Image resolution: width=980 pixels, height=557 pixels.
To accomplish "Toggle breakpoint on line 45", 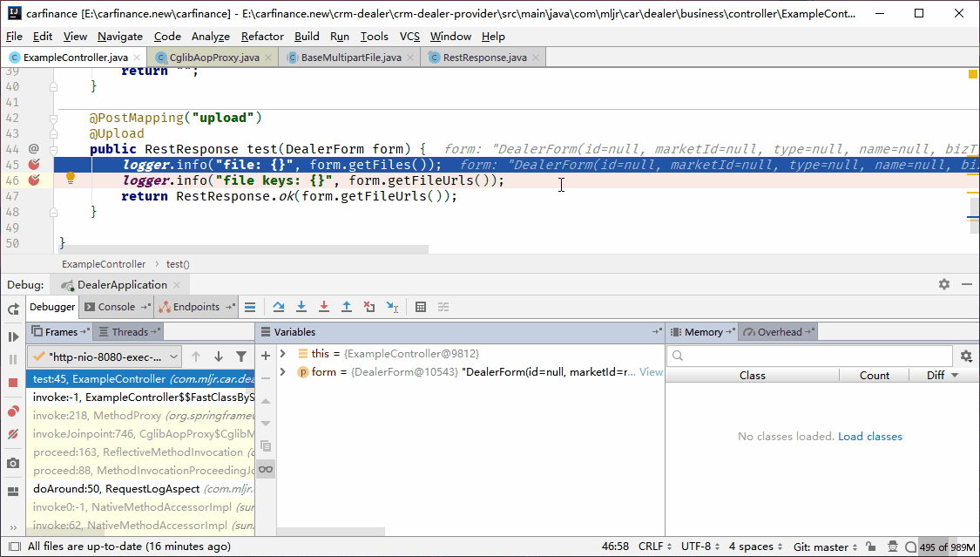I will pos(34,165).
